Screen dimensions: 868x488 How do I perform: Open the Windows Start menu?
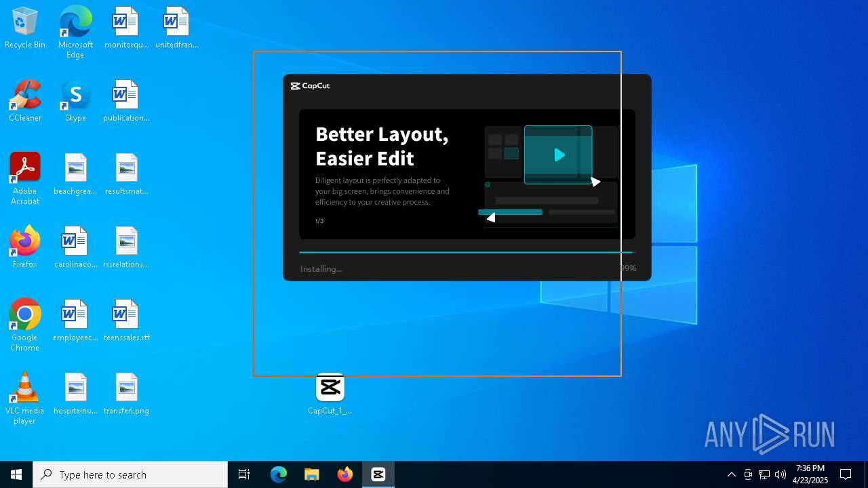(x=16, y=474)
